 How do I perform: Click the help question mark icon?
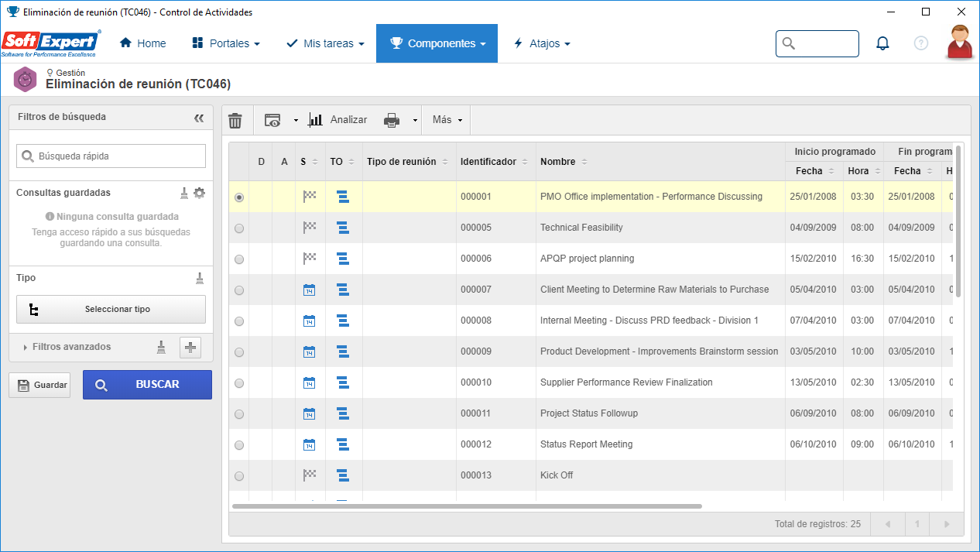pyautogui.click(x=921, y=43)
